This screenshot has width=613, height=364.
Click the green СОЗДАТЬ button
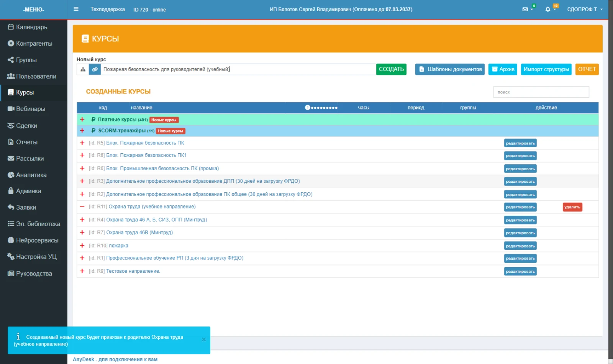click(x=391, y=69)
